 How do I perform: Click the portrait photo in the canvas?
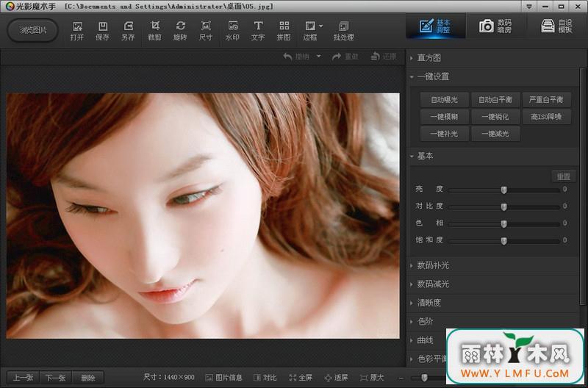tap(203, 215)
